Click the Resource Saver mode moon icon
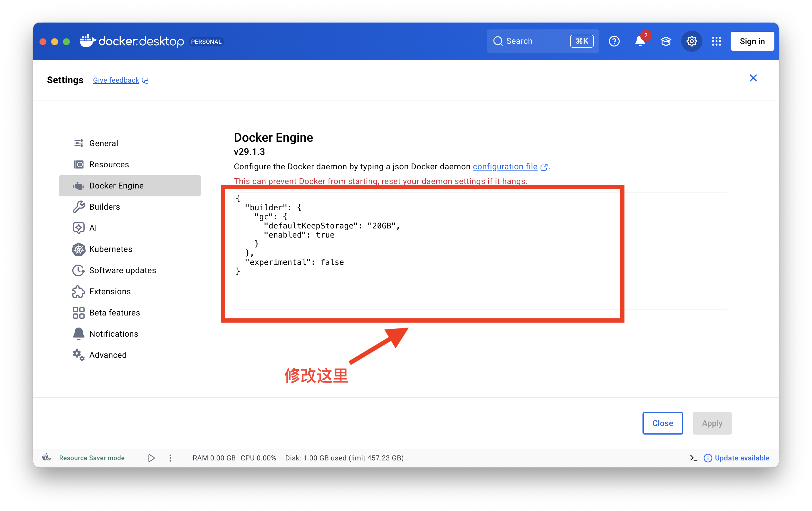 click(x=46, y=458)
